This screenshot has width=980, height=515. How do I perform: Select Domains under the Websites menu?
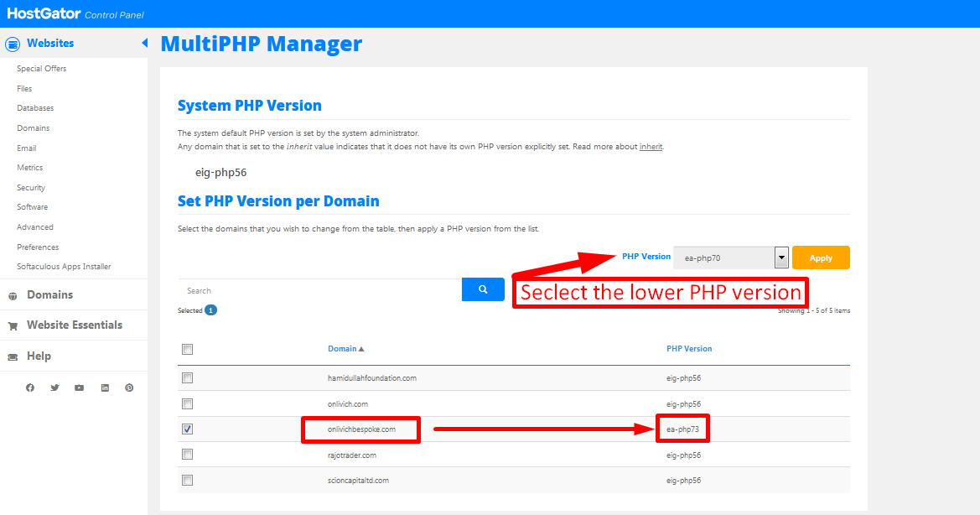click(x=34, y=128)
